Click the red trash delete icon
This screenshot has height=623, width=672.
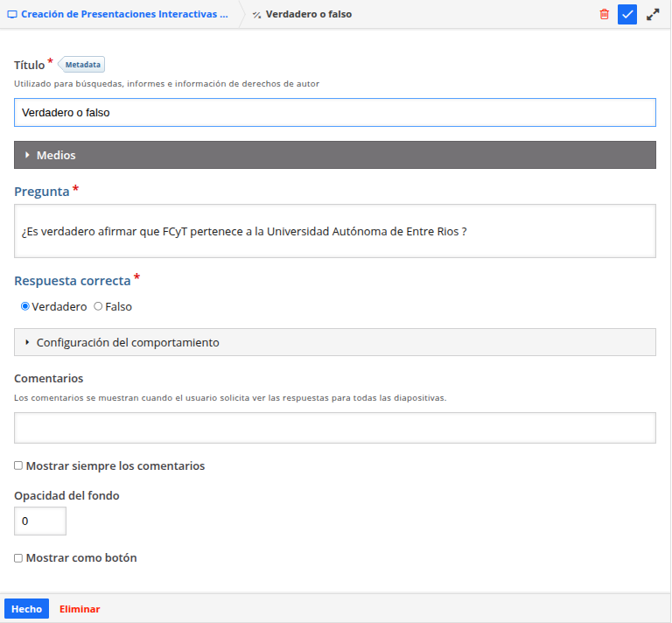click(605, 14)
